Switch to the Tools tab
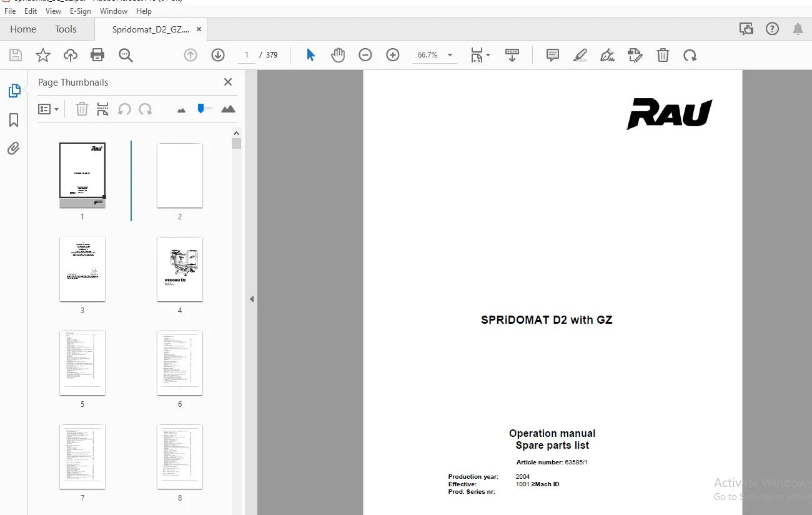The image size is (812, 515). pyautogui.click(x=66, y=29)
